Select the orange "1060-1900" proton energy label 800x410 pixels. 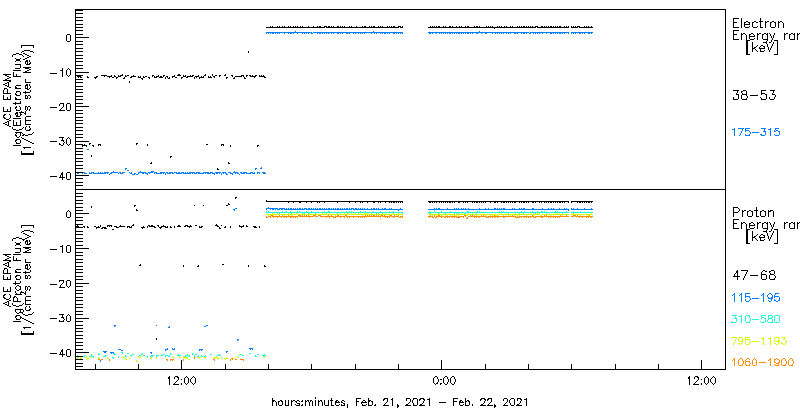[x=763, y=363]
